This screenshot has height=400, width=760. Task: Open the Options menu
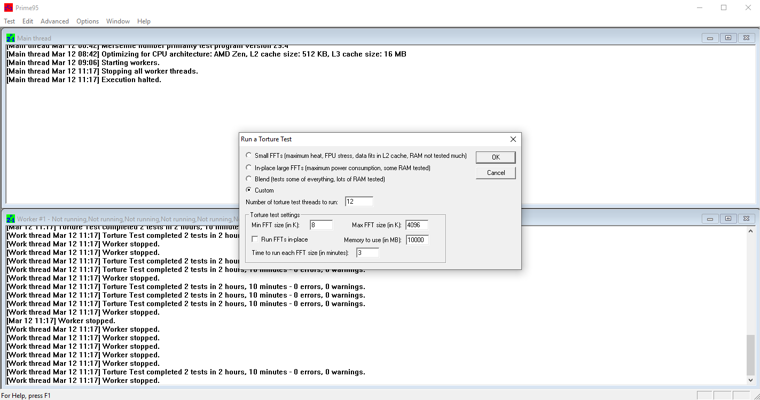tap(87, 21)
